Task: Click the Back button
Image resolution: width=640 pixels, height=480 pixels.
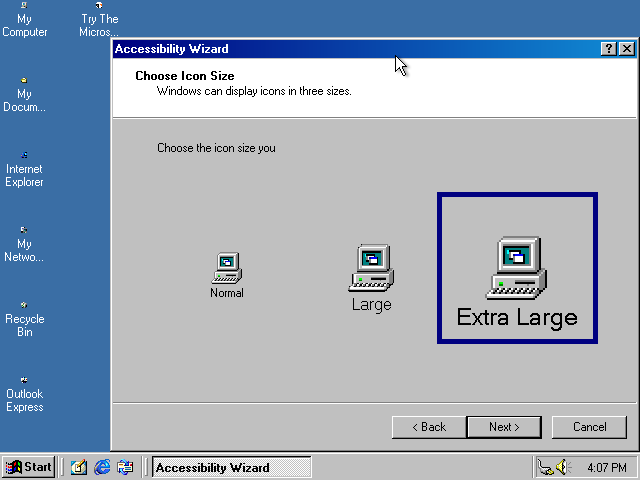Action: [x=429, y=427]
